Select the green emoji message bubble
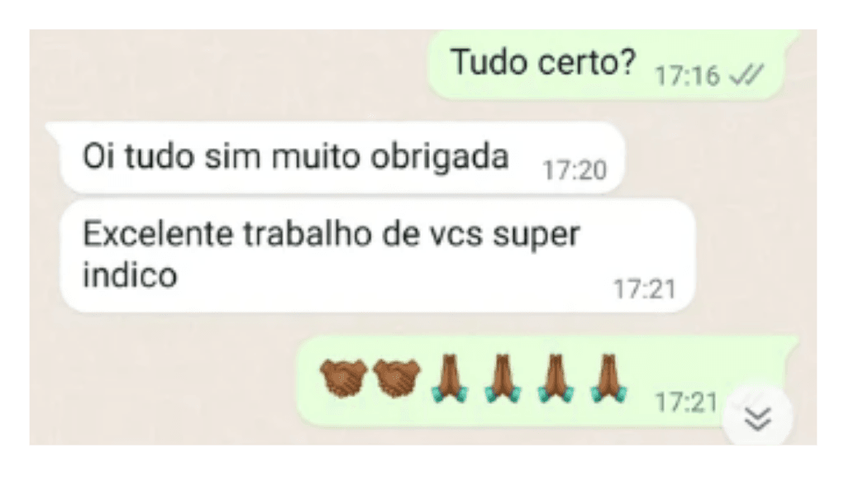 tap(548, 380)
